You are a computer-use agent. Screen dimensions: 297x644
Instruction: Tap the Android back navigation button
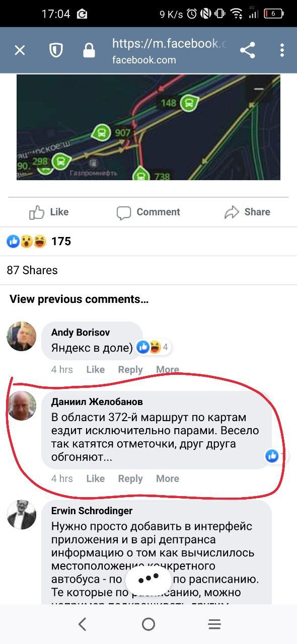pos(82,624)
